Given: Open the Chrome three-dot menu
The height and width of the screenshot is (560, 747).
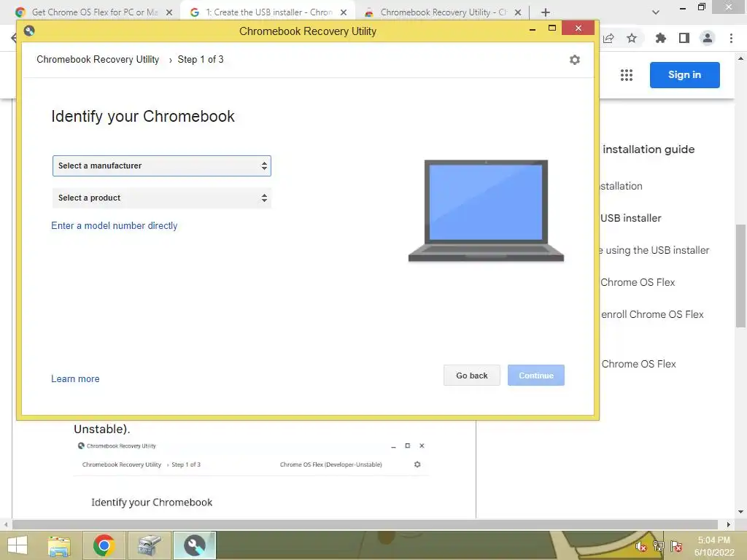Looking at the screenshot, I should [x=731, y=38].
